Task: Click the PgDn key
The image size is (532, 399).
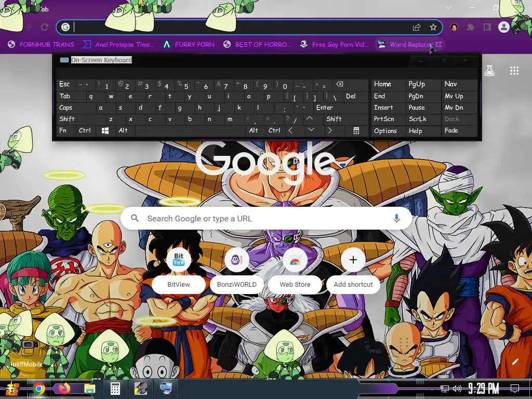Action: [423, 96]
